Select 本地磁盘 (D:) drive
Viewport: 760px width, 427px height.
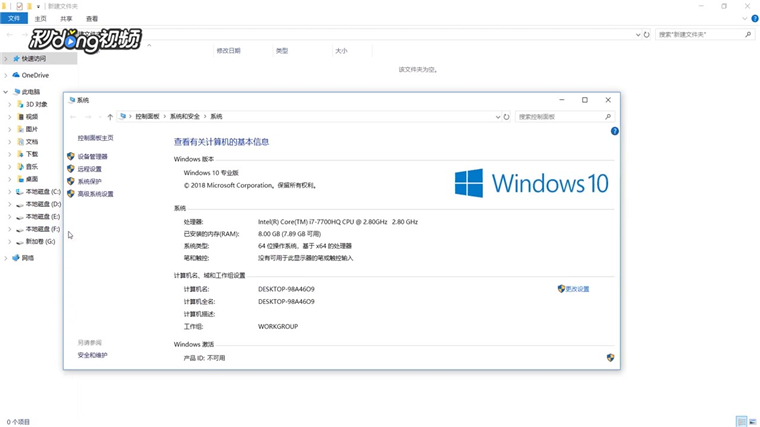coord(43,205)
